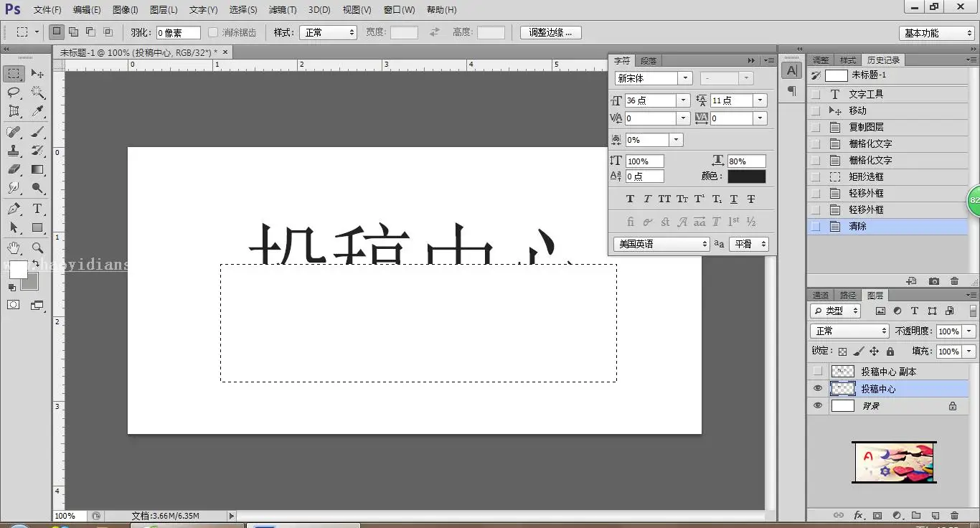Screen dimensions: 980x528
Task: Add a layer style with fx icon
Action: (x=858, y=515)
